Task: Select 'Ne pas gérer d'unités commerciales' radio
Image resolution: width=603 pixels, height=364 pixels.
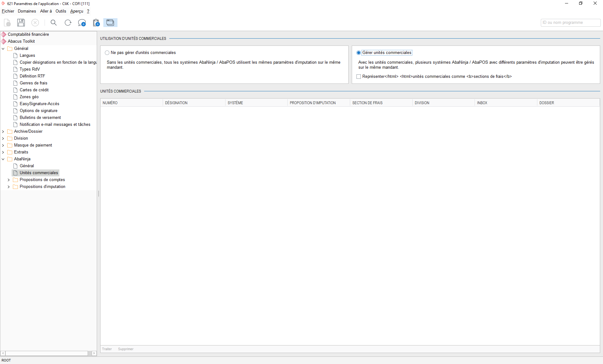Action: pyautogui.click(x=107, y=53)
